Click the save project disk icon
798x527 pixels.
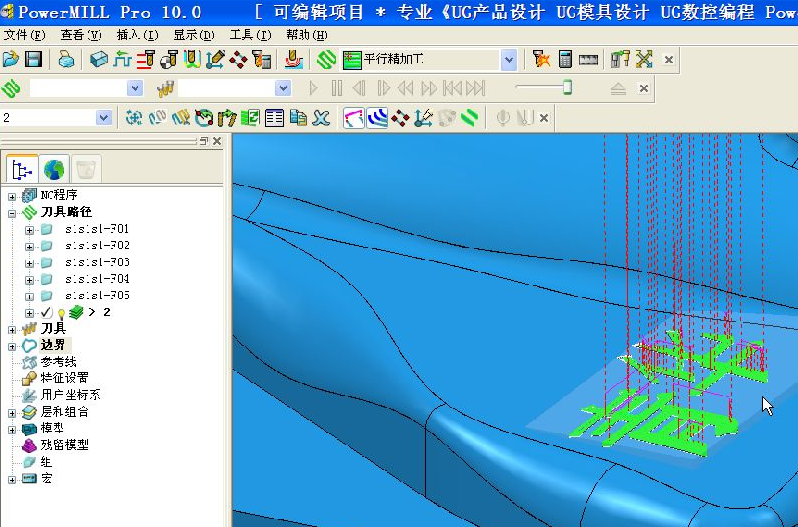point(33,59)
